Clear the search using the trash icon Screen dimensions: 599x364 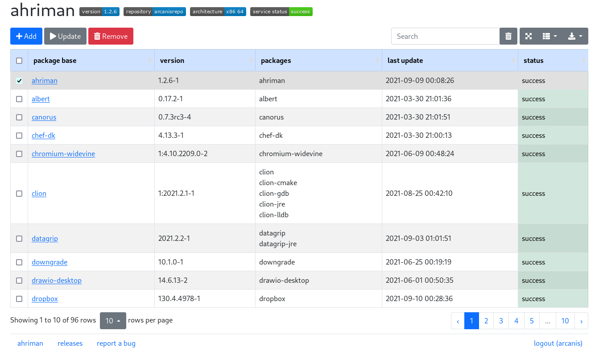(508, 36)
